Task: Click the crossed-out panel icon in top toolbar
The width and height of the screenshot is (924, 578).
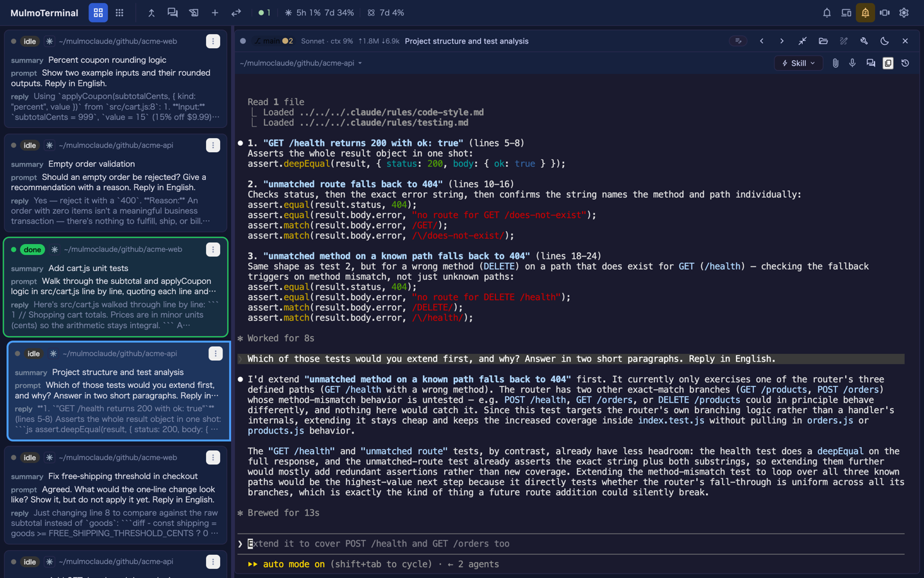Action: coord(194,13)
